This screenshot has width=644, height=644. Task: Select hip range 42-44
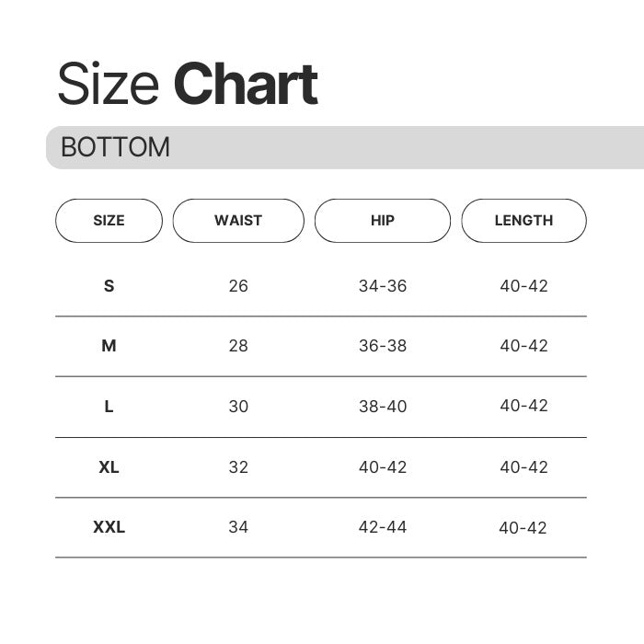(383, 527)
